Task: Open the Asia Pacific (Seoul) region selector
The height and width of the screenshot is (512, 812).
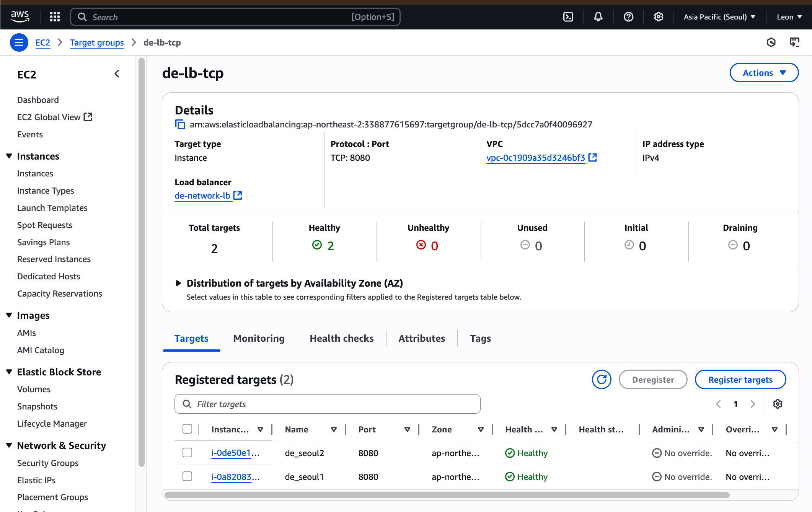Action: [x=719, y=17]
